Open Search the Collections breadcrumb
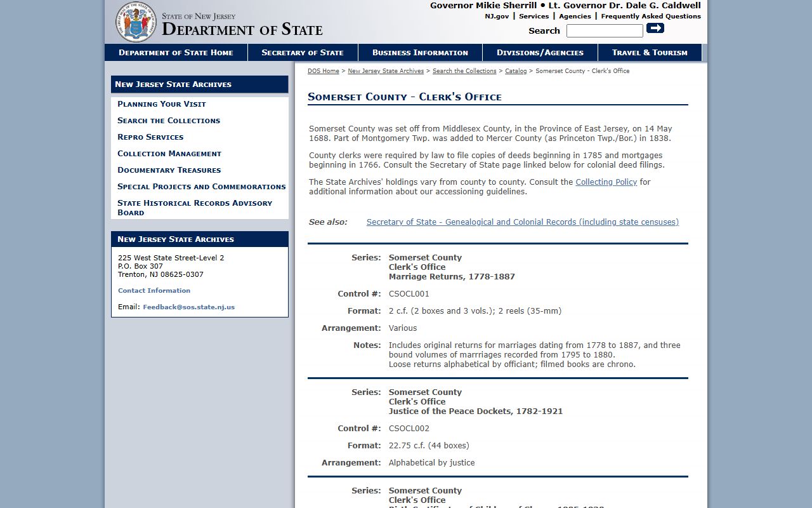 pyautogui.click(x=464, y=71)
